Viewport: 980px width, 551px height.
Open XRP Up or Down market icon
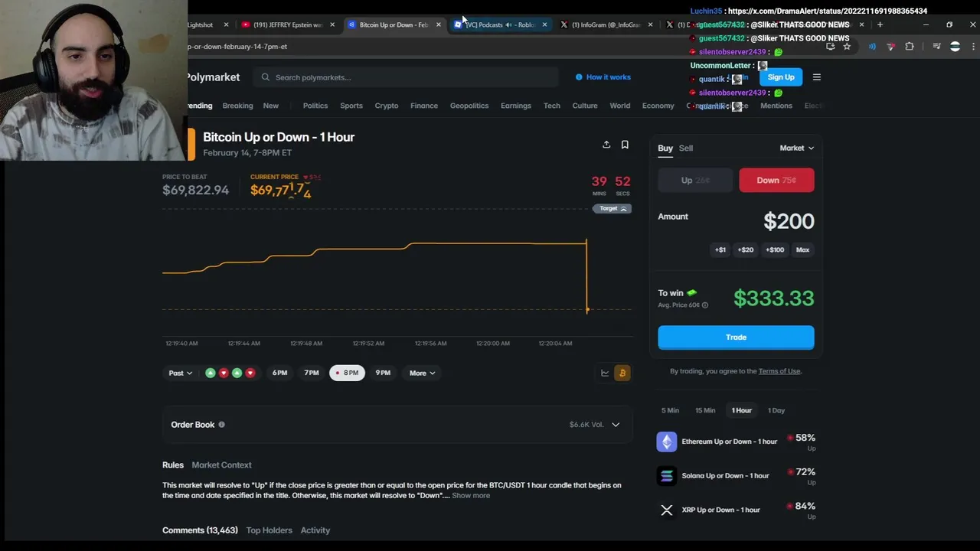point(667,510)
